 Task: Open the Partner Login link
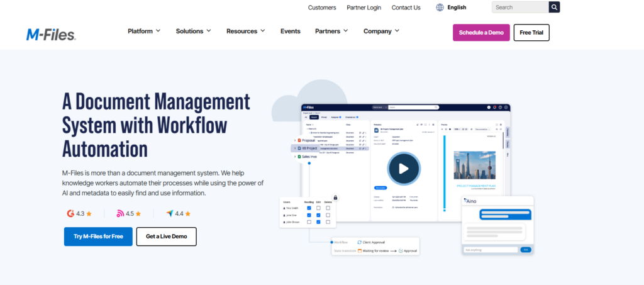[x=364, y=8]
